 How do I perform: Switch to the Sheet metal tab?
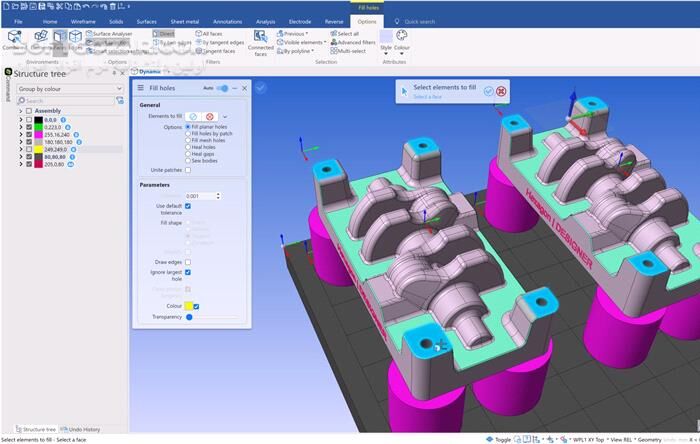[186, 21]
